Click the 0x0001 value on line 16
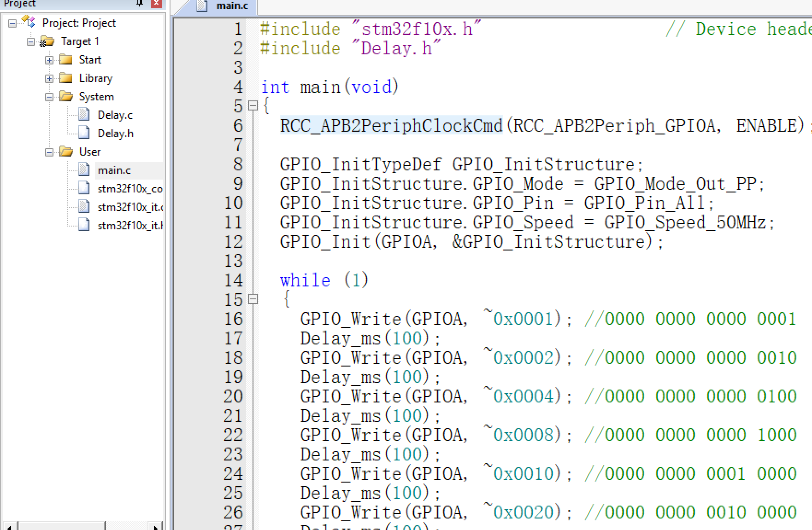 pyautogui.click(x=523, y=319)
